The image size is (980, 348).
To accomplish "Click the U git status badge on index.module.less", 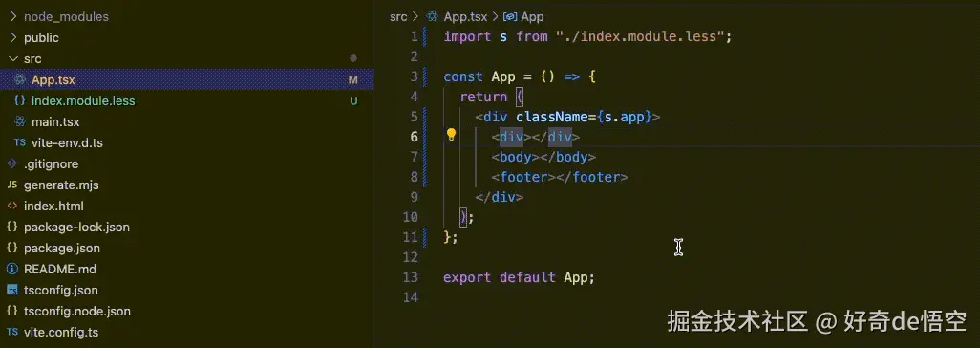I will [353, 100].
